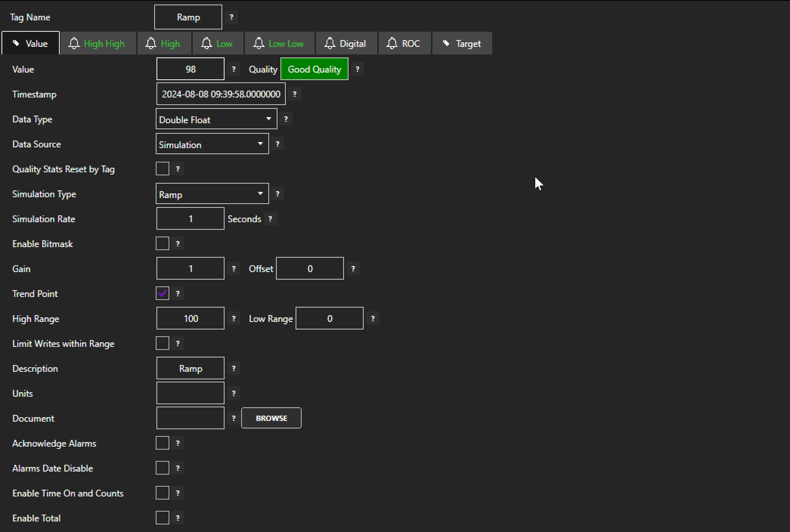Click the help icon next to Tag Name

point(231,17)
